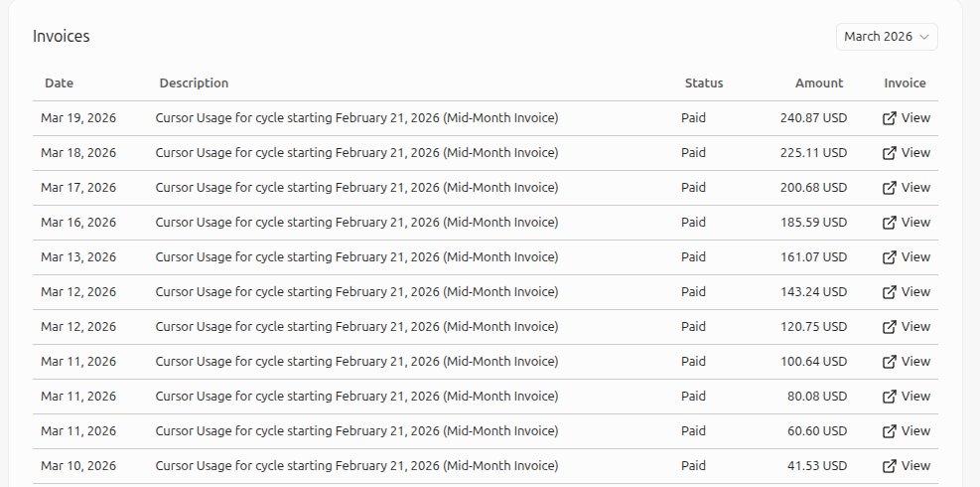Click the 41.53 USD amount
The height and width of the screenshot is (487, 980).
pyautogui.click(x=817, y=465)
